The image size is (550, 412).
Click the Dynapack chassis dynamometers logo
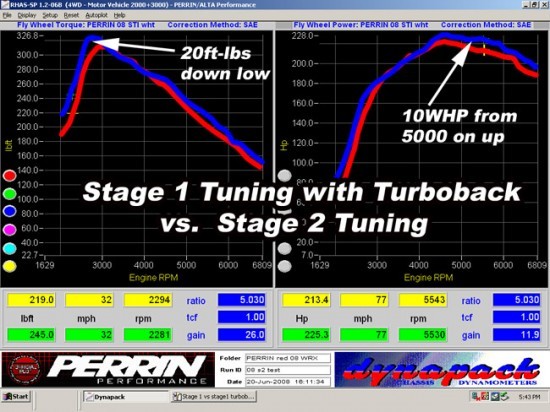[441, 370]
